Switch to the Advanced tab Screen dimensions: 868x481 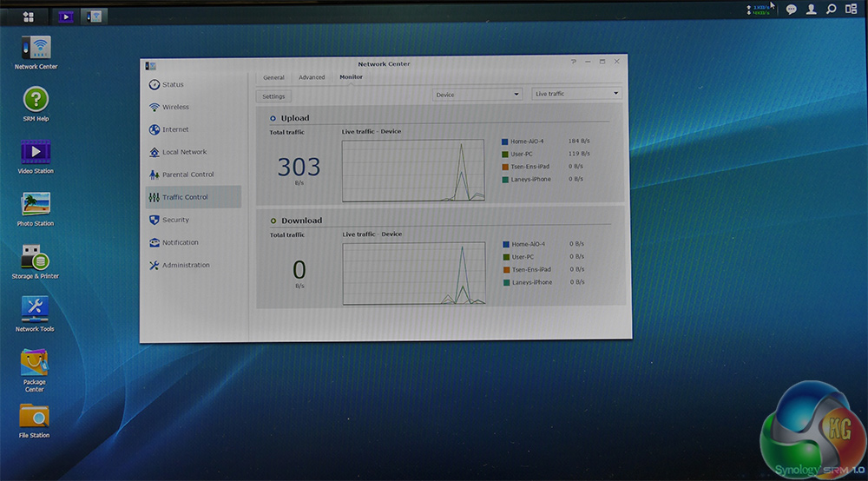click(312, 77)
